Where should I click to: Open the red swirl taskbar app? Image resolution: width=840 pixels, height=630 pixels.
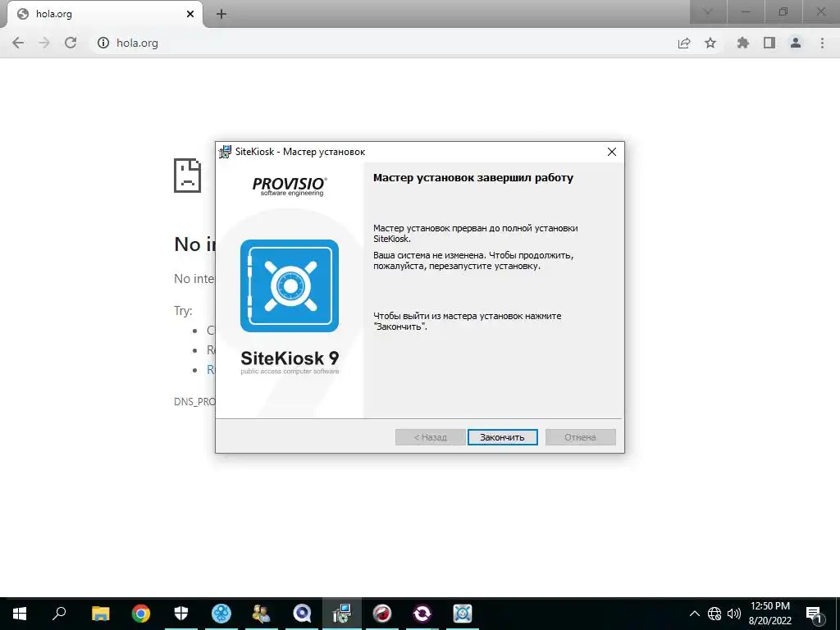pos(382,614)
